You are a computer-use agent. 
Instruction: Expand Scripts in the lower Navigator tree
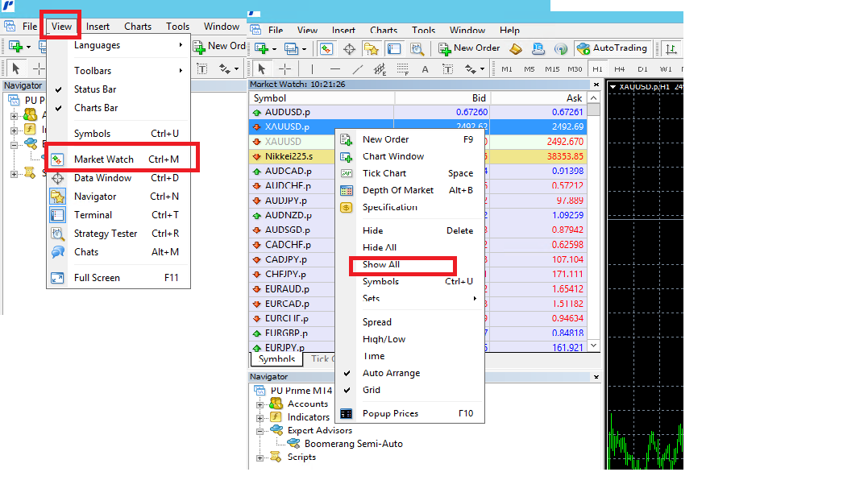click(x=260, y=458)
